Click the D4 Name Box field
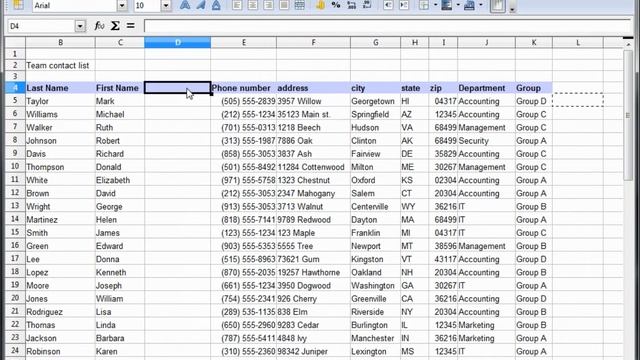Image resolution: width=640 pixels, height=360 pixels. click(41, 26)
